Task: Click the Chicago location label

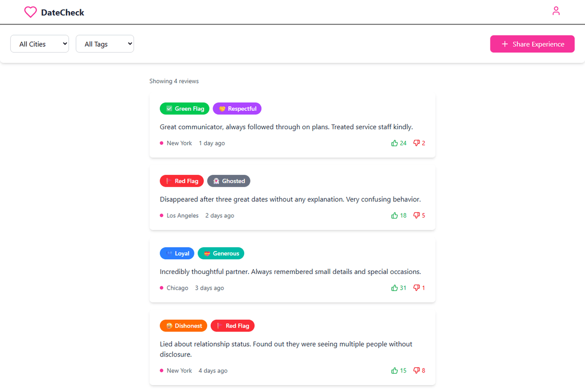Action: tap(177, 288)
